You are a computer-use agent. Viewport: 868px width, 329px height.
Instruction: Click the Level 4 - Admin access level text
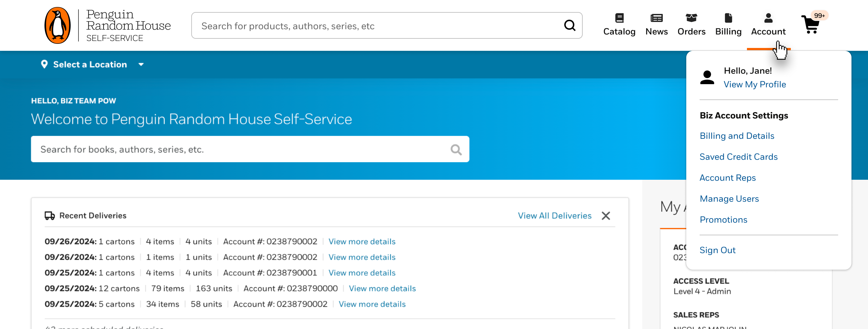(x=702, y=291)
